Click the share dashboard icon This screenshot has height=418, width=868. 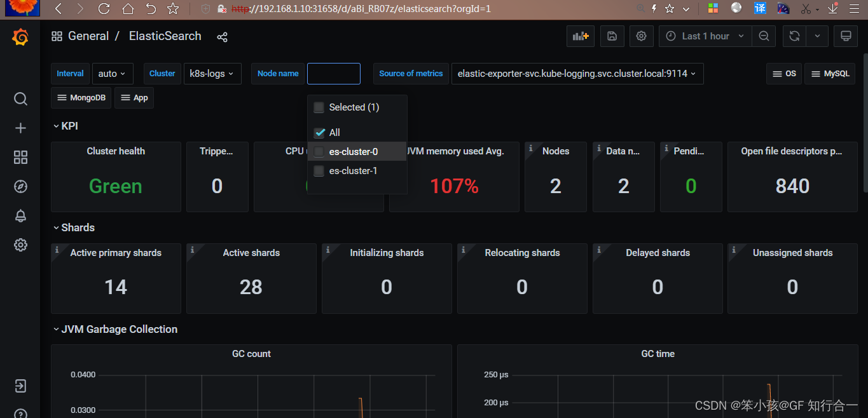pos(222,37)
